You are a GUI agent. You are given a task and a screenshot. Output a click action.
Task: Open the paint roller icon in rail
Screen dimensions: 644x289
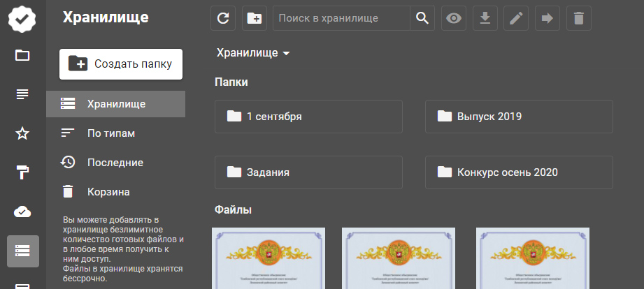(x=22, y=172)
